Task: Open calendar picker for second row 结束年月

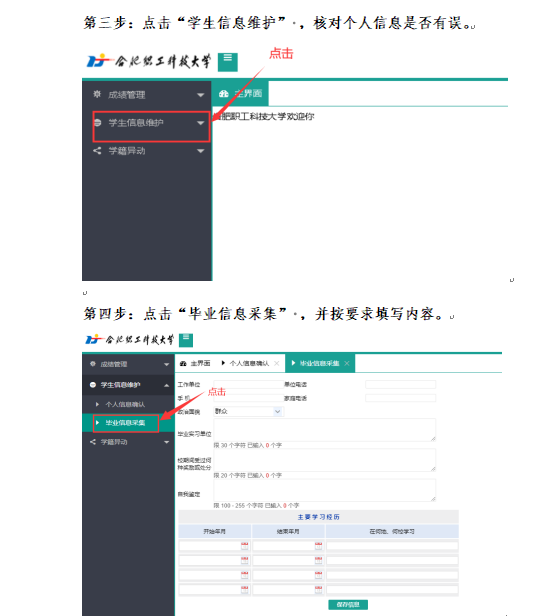Action: coord(318,560)
